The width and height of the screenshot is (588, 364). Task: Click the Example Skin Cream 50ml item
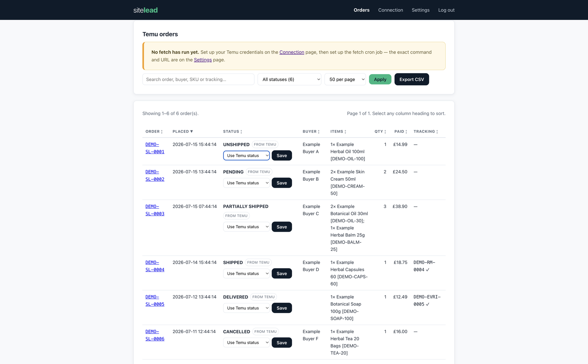[348, 183]
